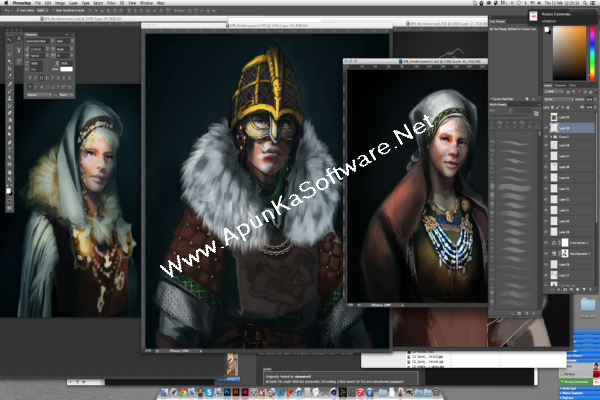The image size is (600, 400).
Task: Open the File menu
Action: (38, 3)
